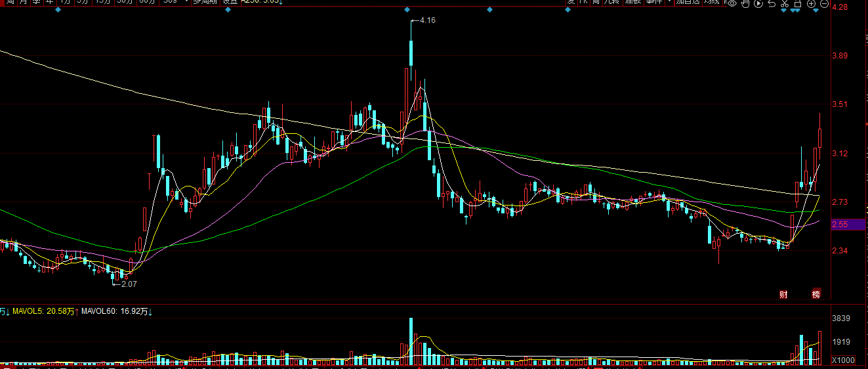Zoom in with the plus circle icon
868x369 pixels.
tap(811, 3)
